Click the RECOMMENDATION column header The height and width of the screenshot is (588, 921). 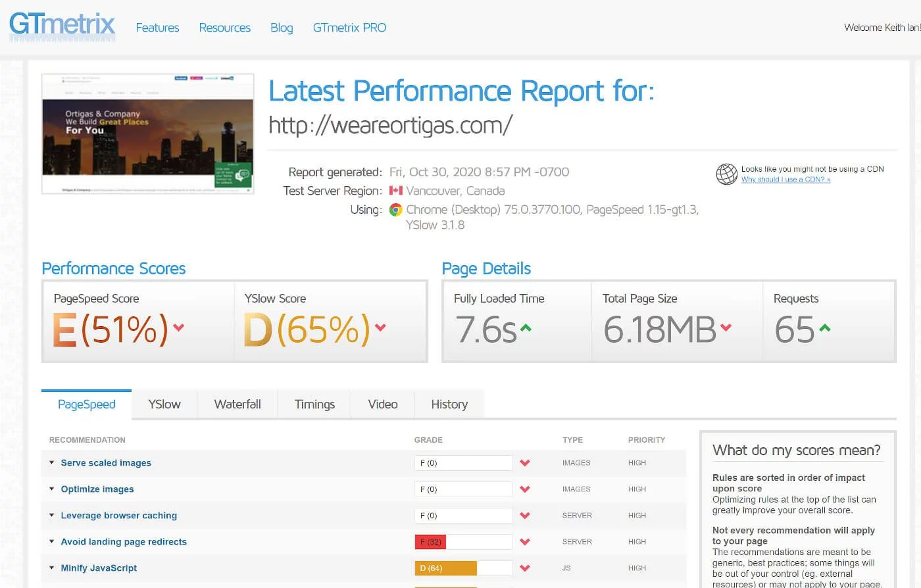click(x=87, y=440)
